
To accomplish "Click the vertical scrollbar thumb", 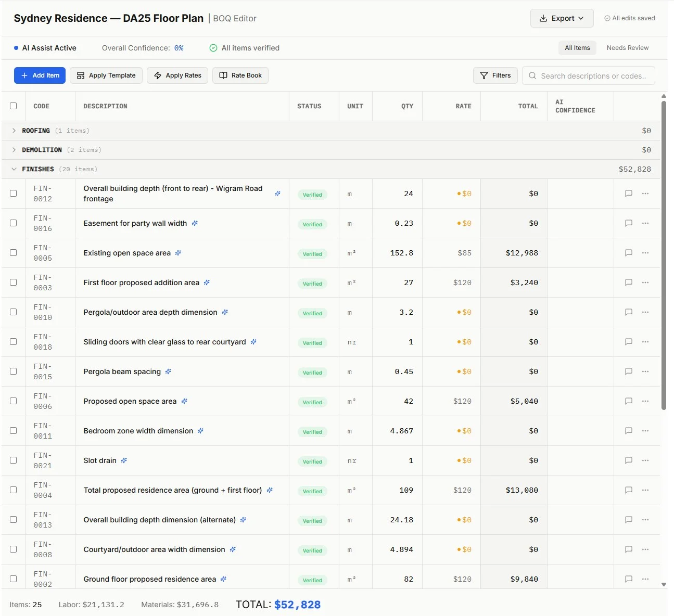I will (664, 255).
